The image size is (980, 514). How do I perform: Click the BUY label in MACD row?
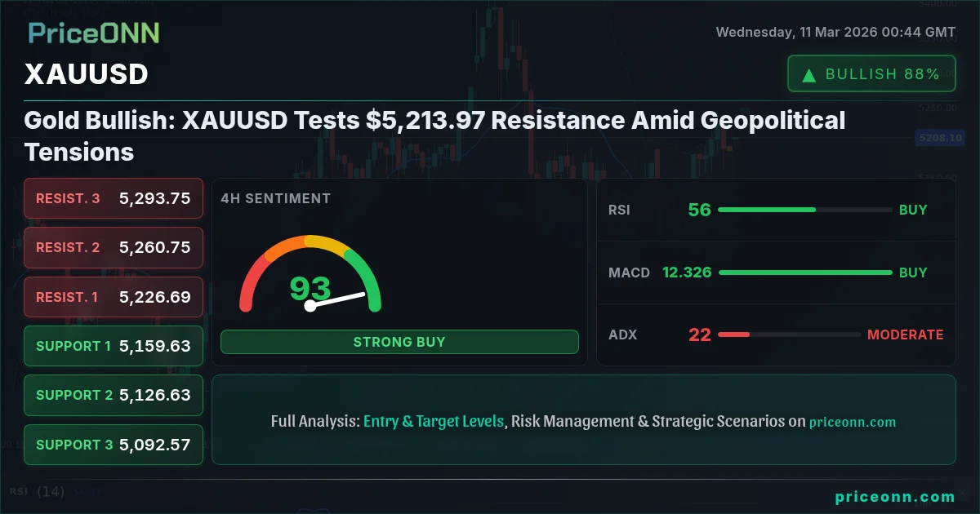[913, 273]
